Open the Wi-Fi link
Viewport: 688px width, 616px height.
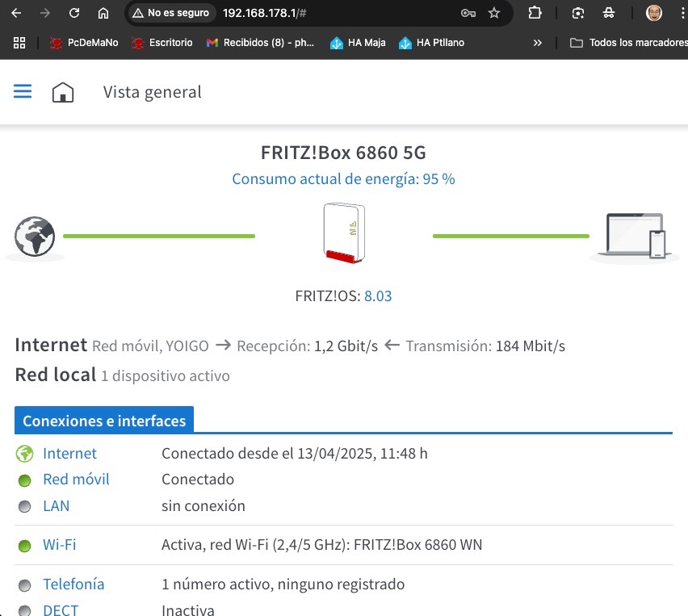59,544
